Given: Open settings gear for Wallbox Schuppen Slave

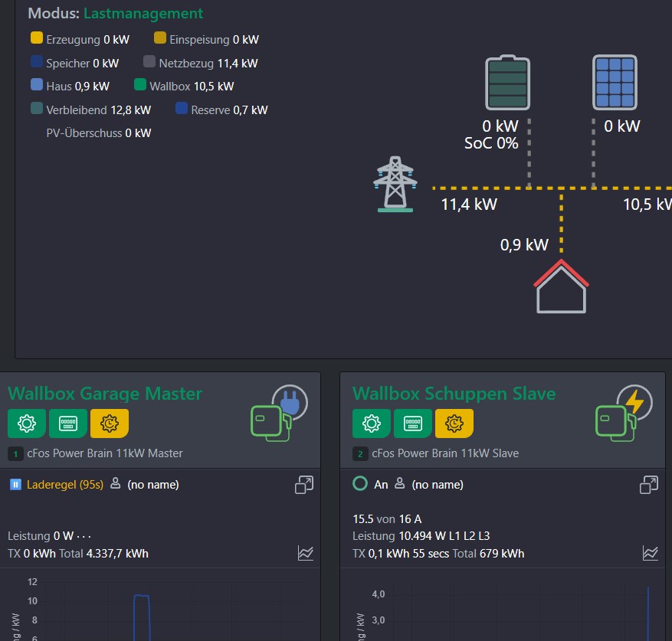Looking at the screenshot, I should pos(372,424).
